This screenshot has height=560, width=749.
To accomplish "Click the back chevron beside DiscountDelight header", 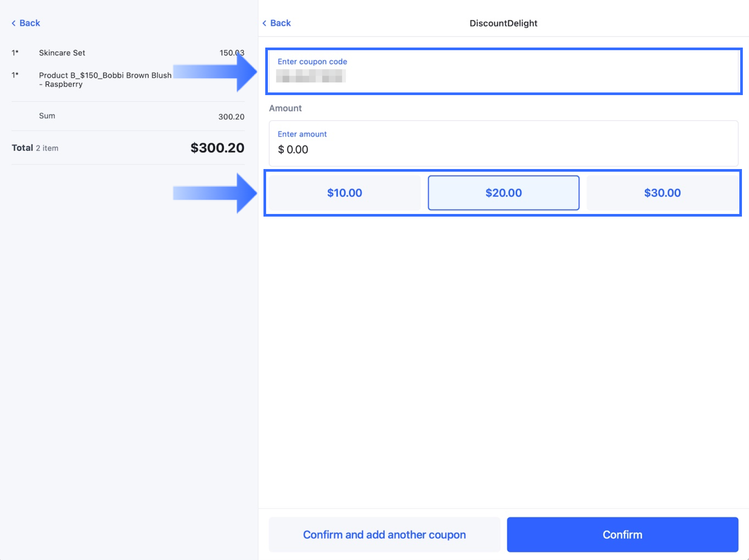I will [264, 23].
